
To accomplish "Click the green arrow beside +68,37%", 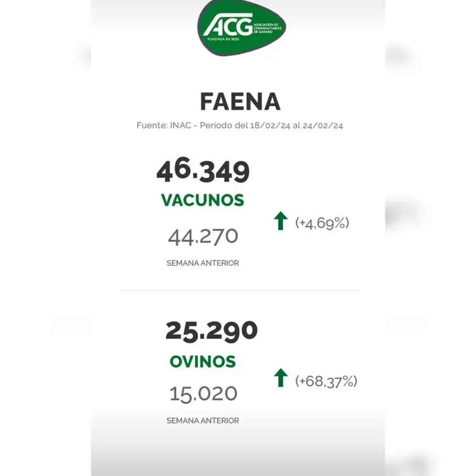I will click(281, 378).
